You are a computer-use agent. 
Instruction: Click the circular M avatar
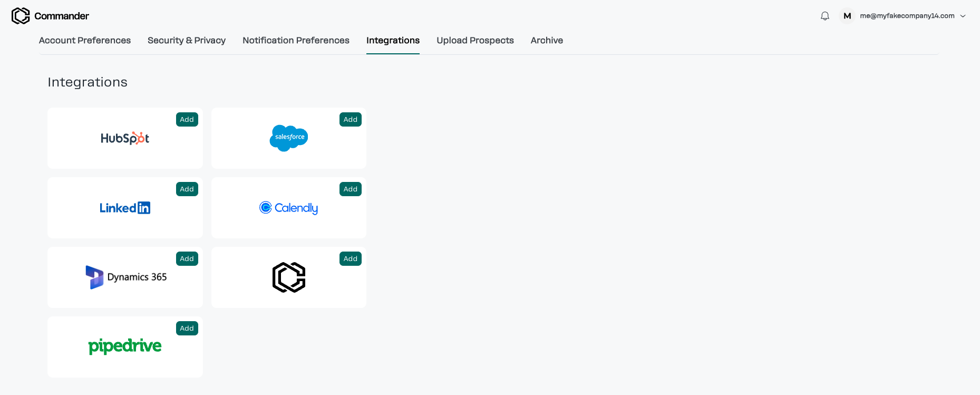[847, 16]
